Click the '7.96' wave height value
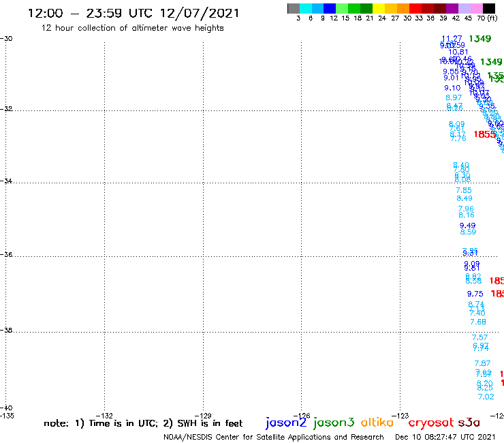The width and height of the screenshot is (504, 443). coord(466,209)
